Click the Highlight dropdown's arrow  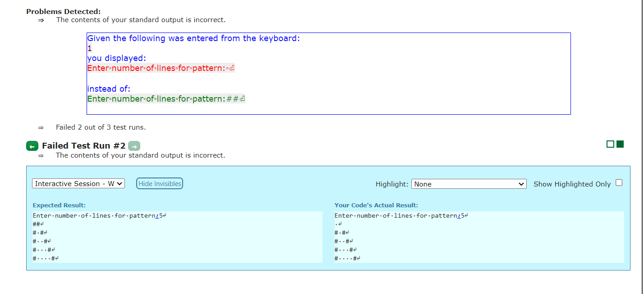coord(522,184)
